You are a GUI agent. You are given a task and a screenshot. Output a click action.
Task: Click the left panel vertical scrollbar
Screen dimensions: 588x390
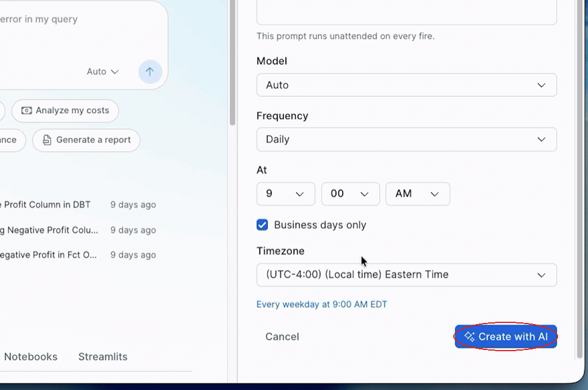232,62
